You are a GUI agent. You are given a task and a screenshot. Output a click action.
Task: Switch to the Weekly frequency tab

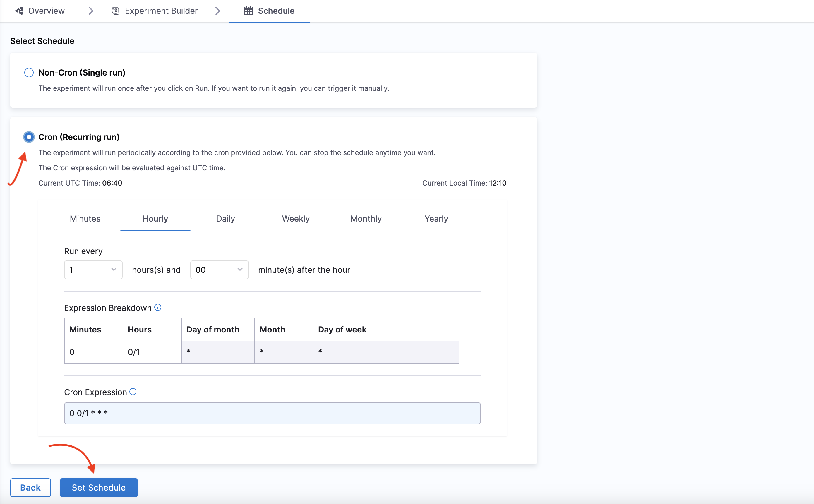(295, 219)
